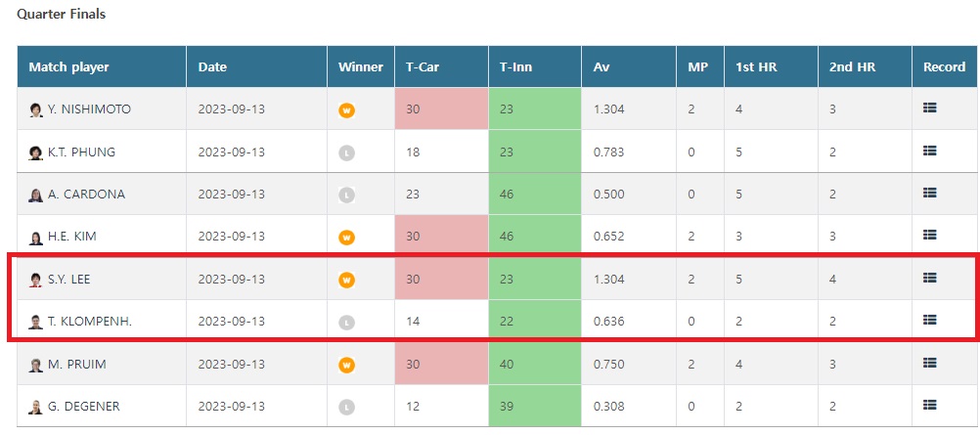Select average 0.308 in G. DEGENER row
This screenshot has height=435, width=980.
[x=608, y=407]
